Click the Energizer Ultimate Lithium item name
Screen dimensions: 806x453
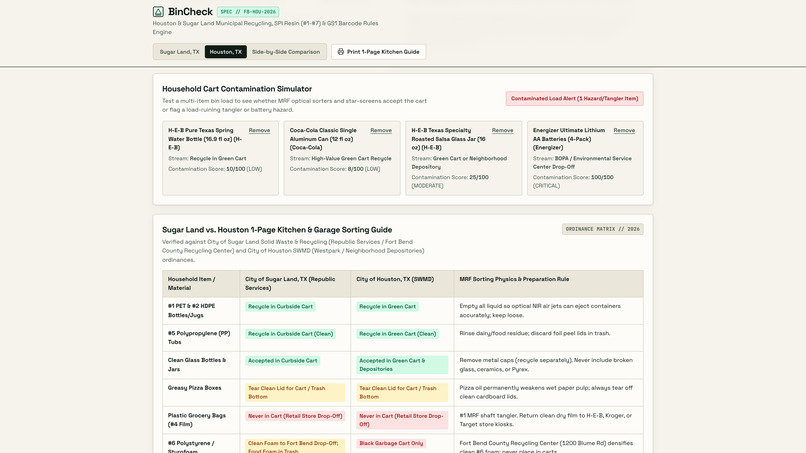pos(569,139)
